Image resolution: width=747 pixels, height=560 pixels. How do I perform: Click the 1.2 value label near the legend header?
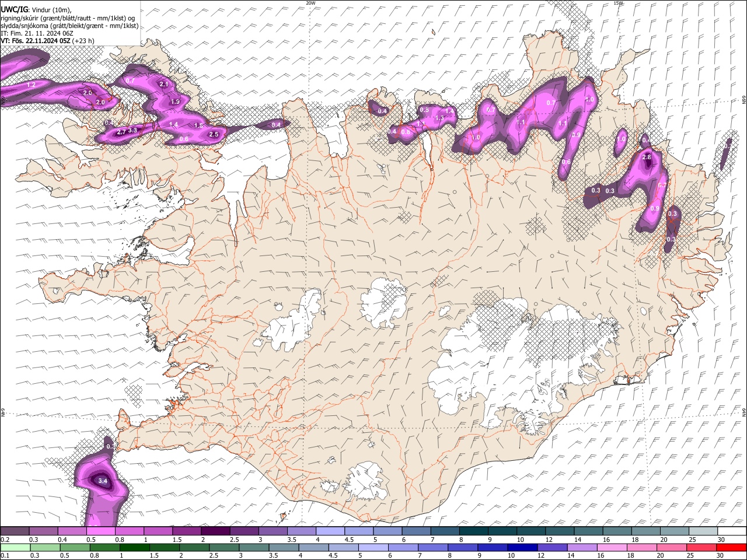(x=32, y=85)
